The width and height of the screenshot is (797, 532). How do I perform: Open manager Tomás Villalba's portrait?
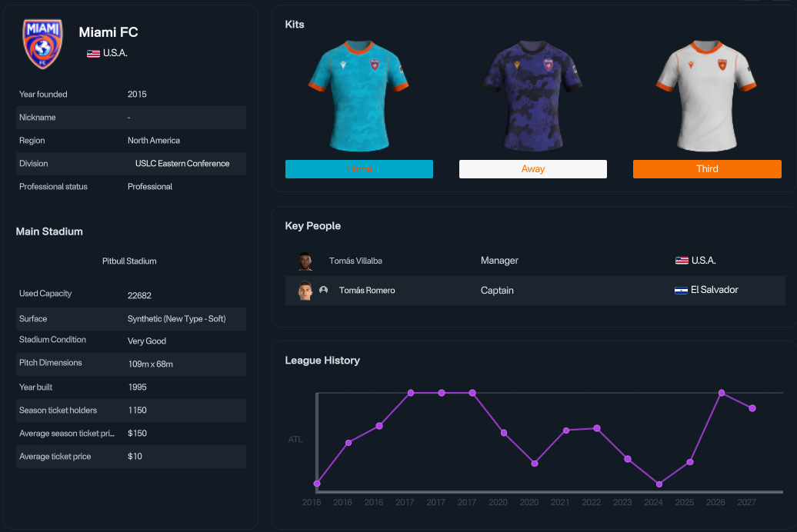coord(305,261)
